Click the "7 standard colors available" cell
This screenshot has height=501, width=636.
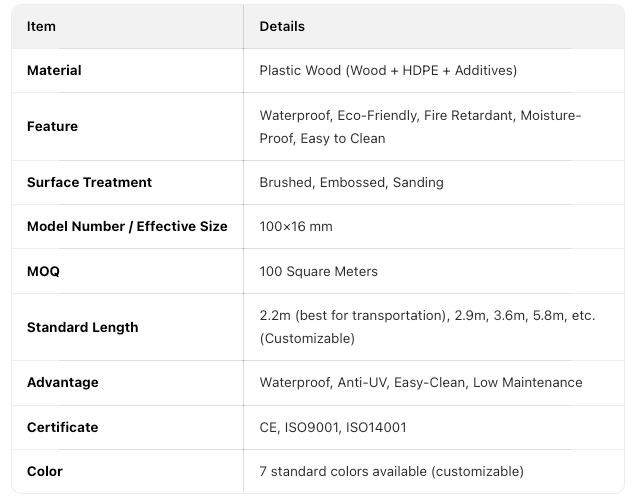point(391,471)
